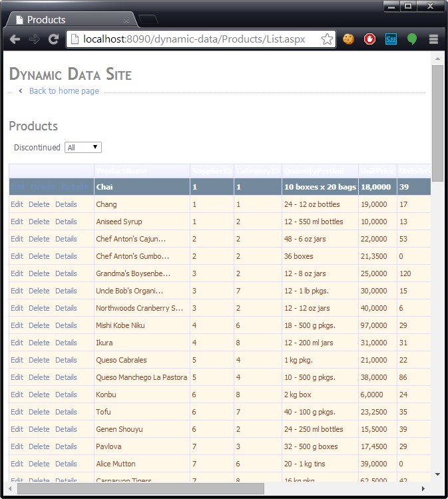Sort by the ProductName column header

click(122, 171)
